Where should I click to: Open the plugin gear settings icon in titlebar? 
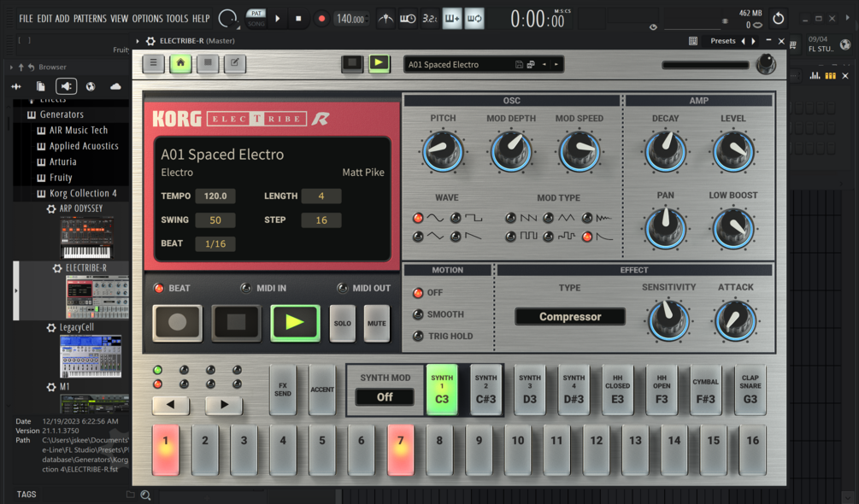tap(150, 41)
